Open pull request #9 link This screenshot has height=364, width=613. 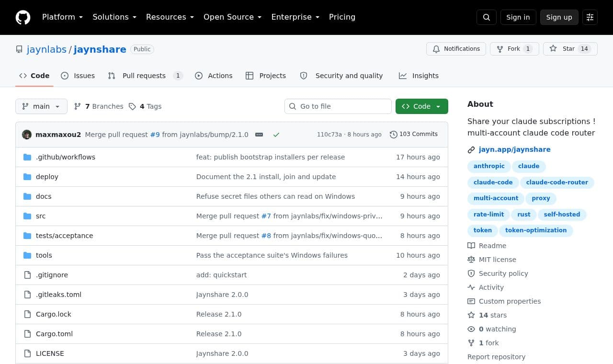click(155, 135)
